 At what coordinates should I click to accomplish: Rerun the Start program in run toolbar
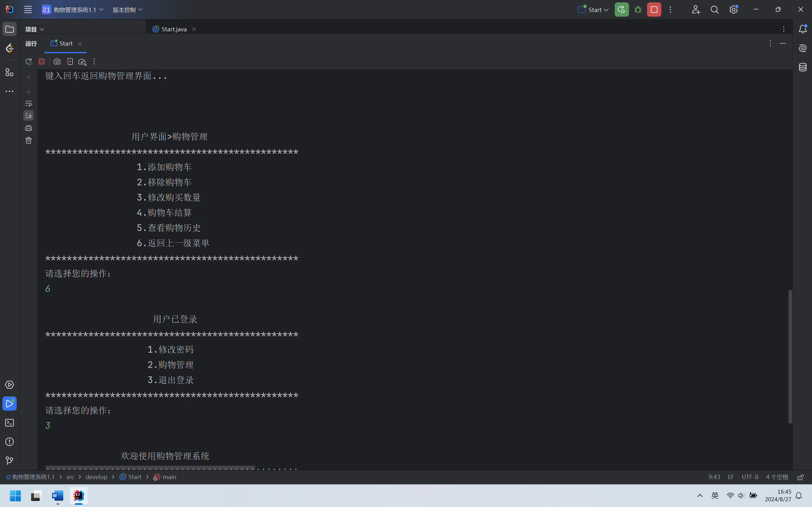pyautogui.click(x=29, y=62)
